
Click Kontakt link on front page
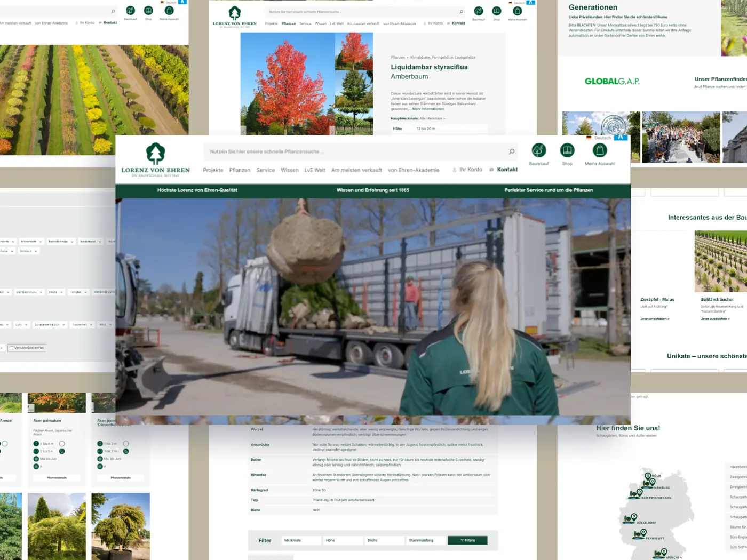pos(504,170)
